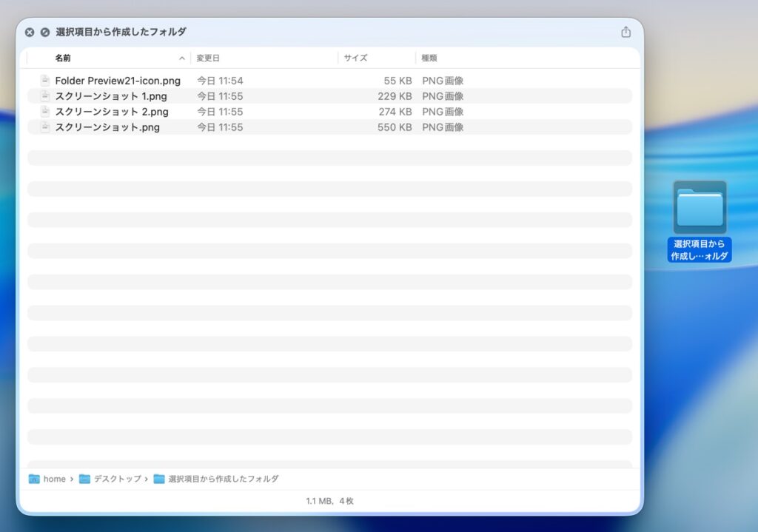The width and height of the screenshot is (758, 532).
Task: Select the blue folder icon on the desktop
Action: pos(700,207)
